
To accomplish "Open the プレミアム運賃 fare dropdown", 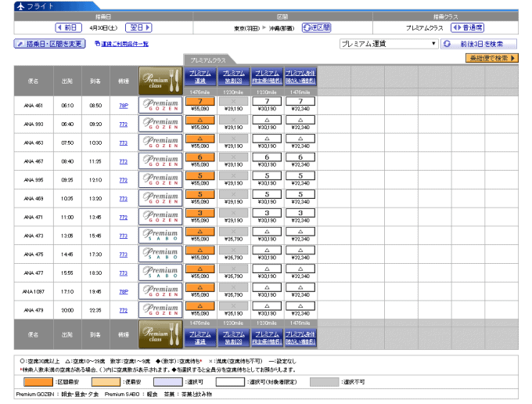I will pyautogui.click(x=389, y=44).
